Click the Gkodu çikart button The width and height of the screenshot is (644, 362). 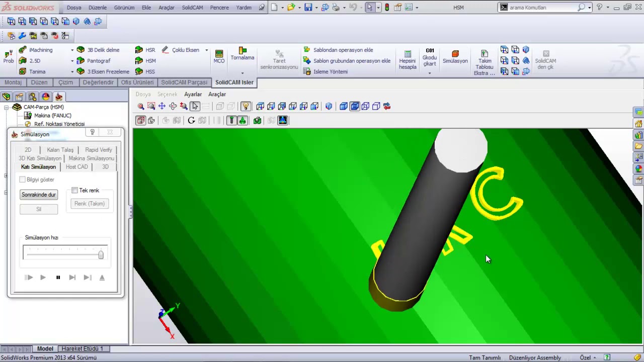430,58
